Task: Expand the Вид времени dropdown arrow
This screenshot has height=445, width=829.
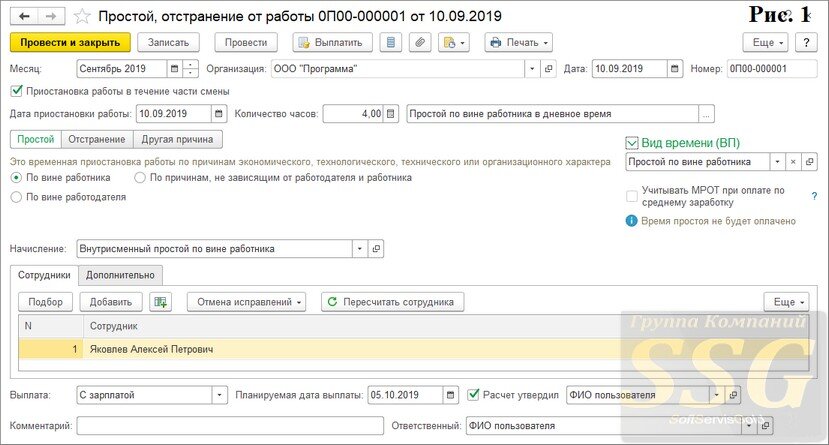Action: click(777, 162)
